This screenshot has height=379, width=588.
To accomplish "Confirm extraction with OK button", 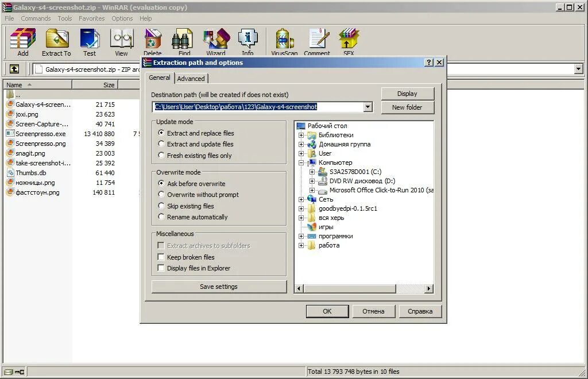I will [327, 311].
